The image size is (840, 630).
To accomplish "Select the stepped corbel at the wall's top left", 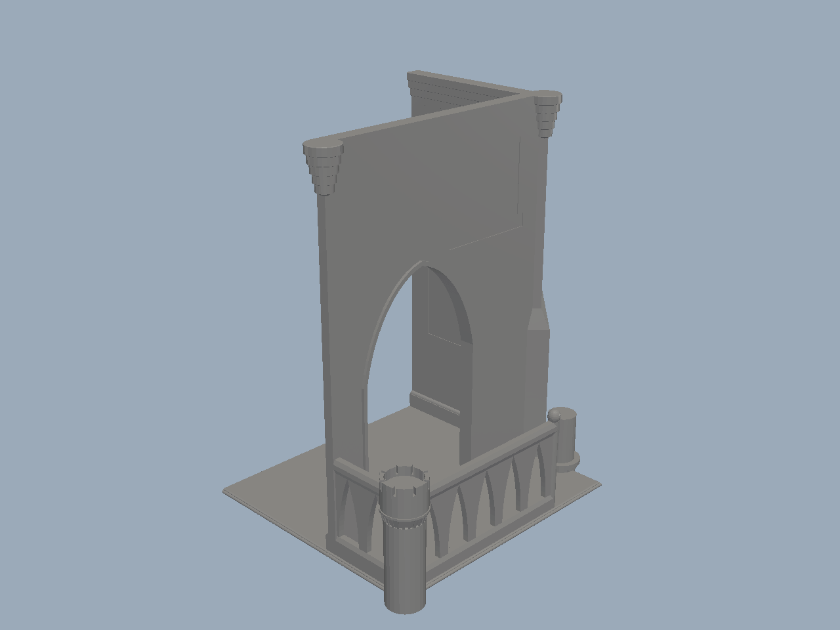I will point(323,167).
